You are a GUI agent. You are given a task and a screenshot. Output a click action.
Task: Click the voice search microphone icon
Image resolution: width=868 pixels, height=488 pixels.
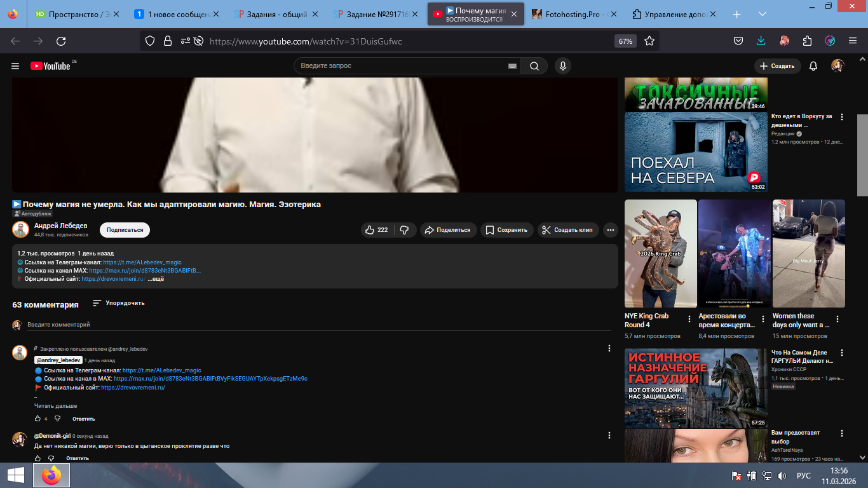562,66
